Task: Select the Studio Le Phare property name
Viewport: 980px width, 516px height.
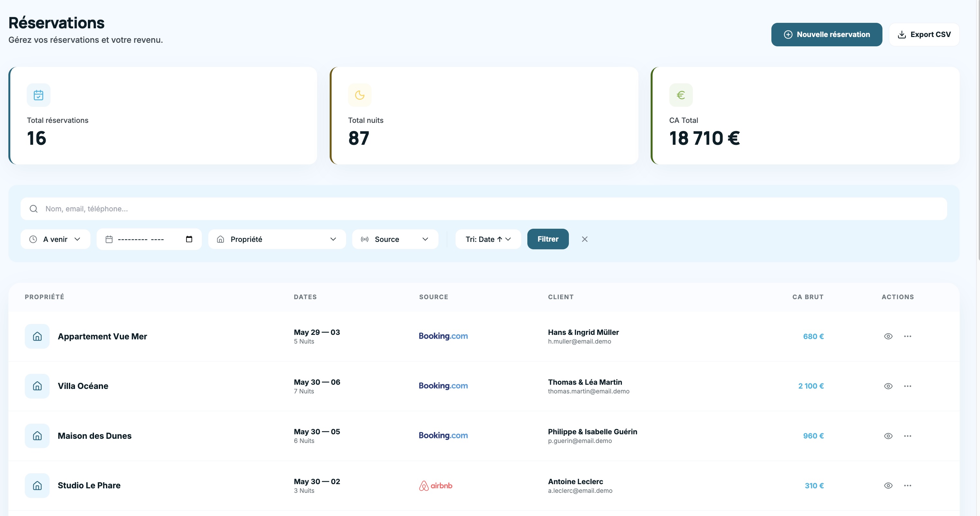Action: point(89,485)
